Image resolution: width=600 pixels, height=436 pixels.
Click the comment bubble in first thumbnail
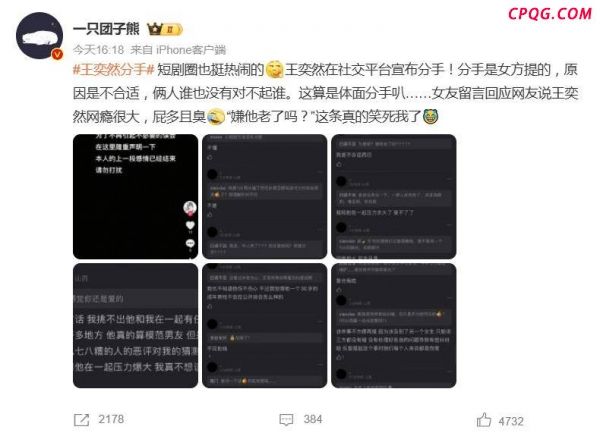pos(190,243)
